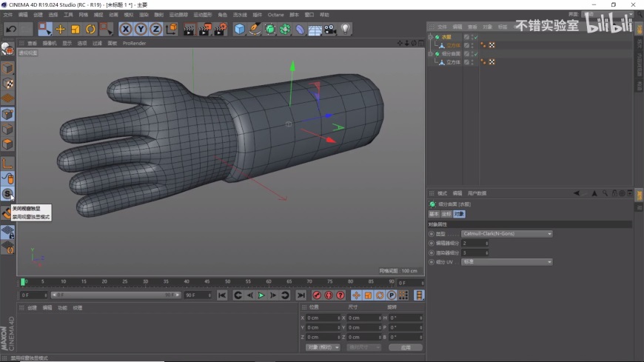Click the Undo arrow in the toolbar

coord(10,29)
